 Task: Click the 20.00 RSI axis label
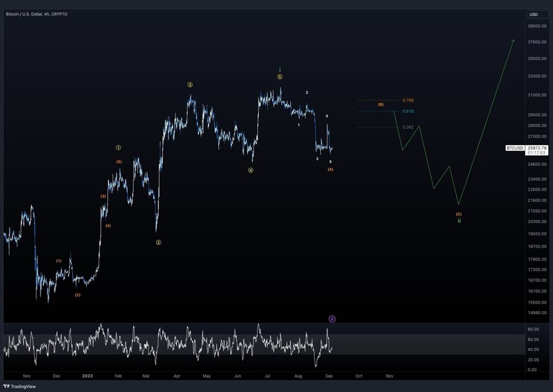pos(533,360)
